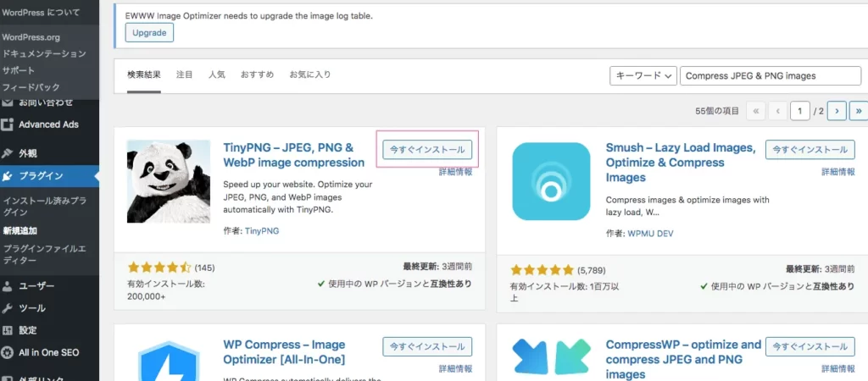Open プラグインファイルエディター submenu item
The height and width of the screenshot is (381, 868).
click(x=46, y=254)
